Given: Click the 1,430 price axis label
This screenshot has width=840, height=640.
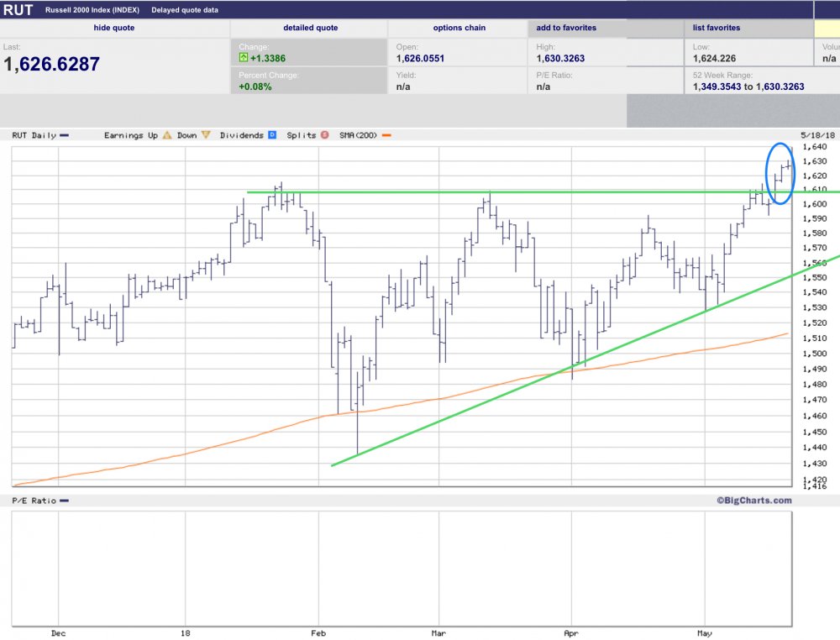Looking at the screenshot, I should pyautogui.click(x=814, y=464).
